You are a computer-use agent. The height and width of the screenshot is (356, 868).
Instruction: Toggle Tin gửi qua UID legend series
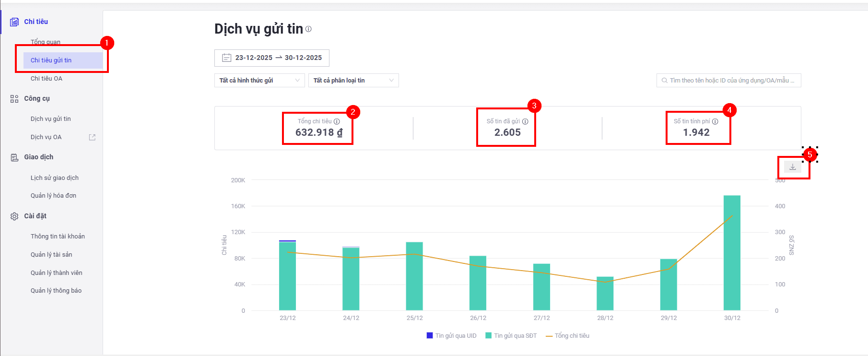pos(451,336)
